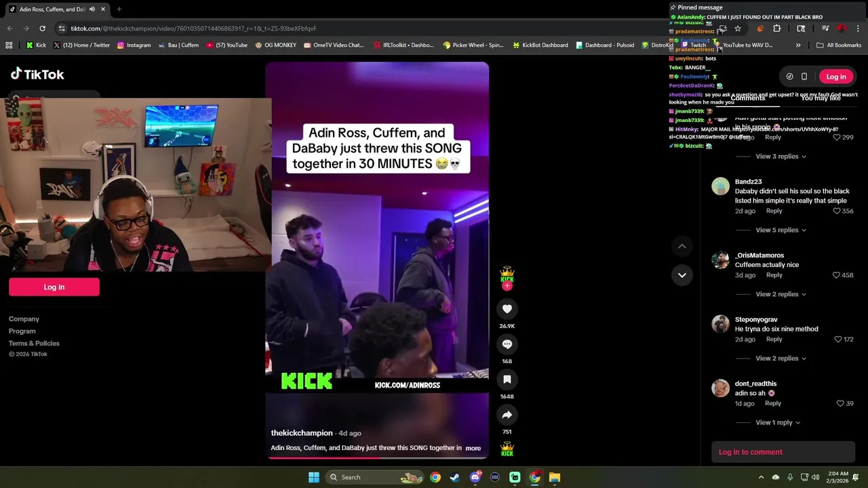Click the pink Log in button in sidebar
This screenshot has height=488, width=868.
[54, 287]
